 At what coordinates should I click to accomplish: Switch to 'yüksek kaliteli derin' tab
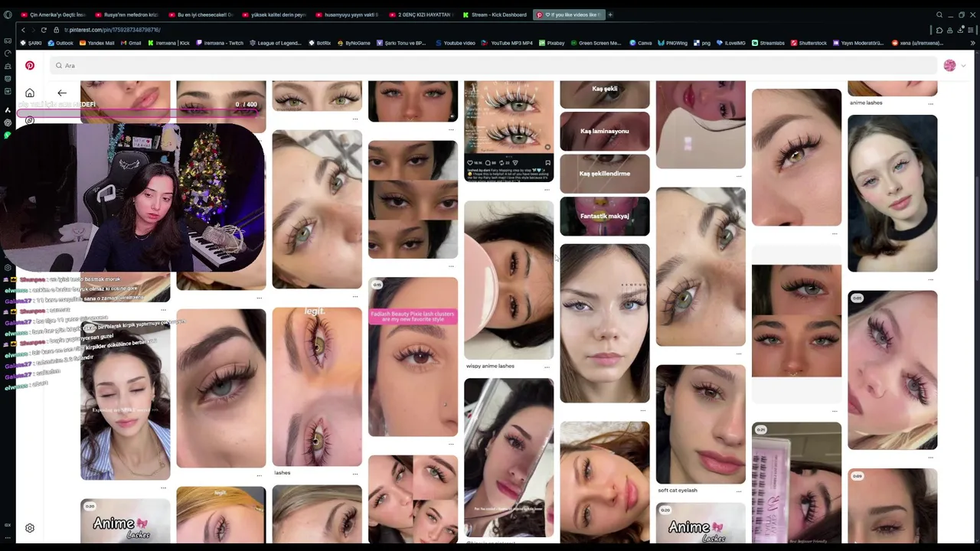(274, 15)
